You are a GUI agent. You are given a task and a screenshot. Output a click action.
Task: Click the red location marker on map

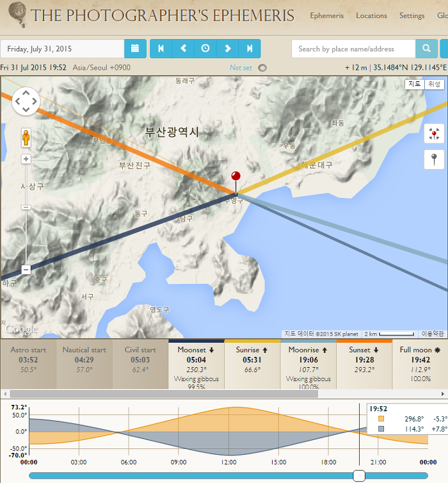236,176
